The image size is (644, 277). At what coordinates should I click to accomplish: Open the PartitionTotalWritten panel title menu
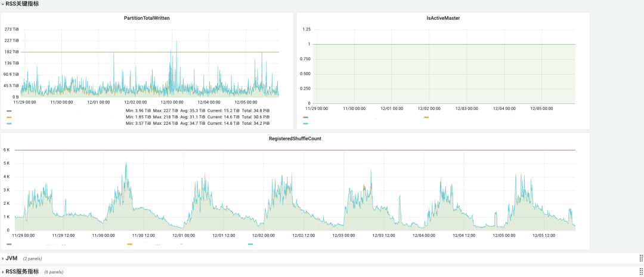147,18
